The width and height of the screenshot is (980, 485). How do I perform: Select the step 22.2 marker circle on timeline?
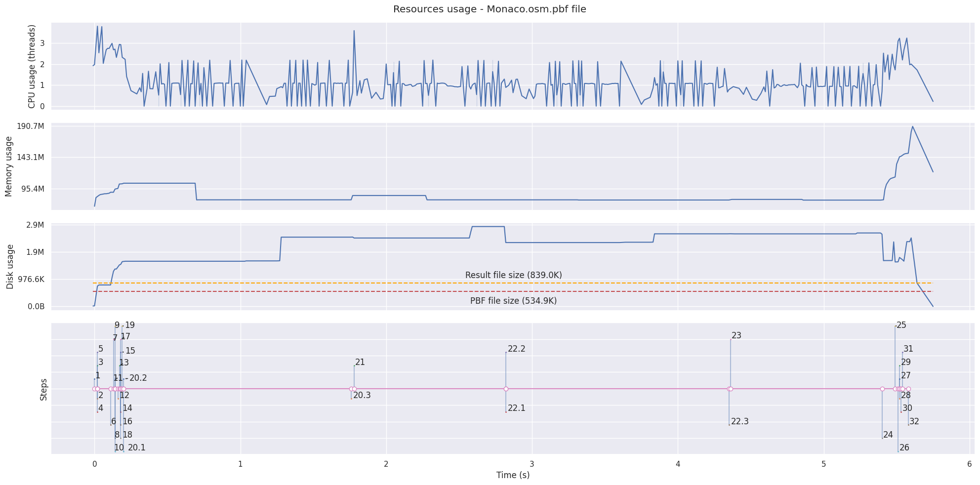[506, 389]
